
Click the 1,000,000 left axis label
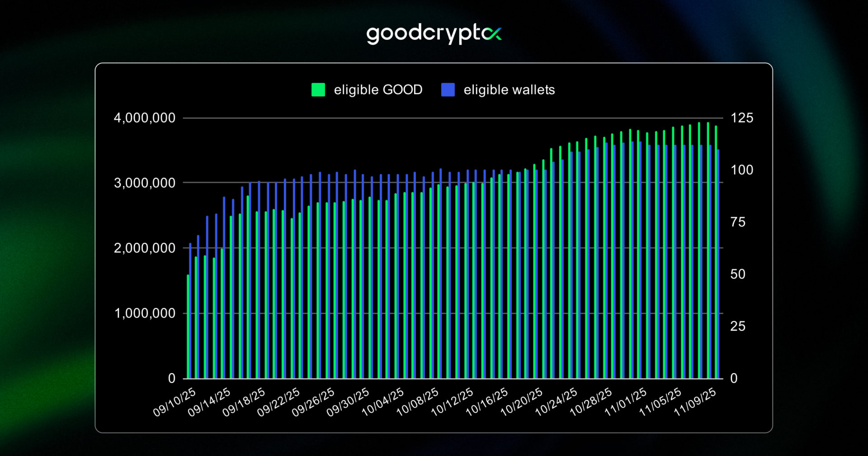(144, 313)
